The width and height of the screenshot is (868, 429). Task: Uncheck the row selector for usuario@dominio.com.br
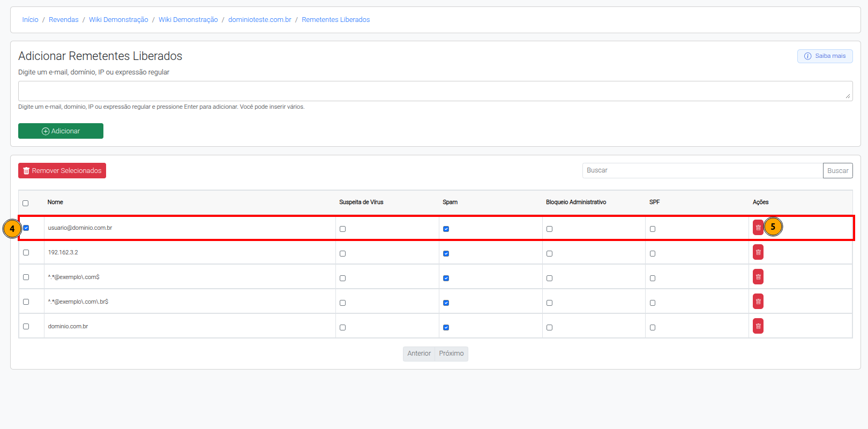26,228
